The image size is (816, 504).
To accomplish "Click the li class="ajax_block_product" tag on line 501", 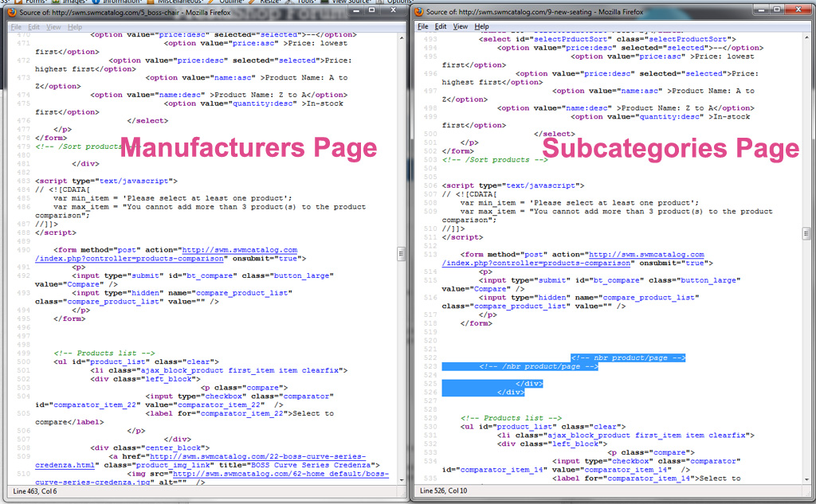I will click(219, 371).
